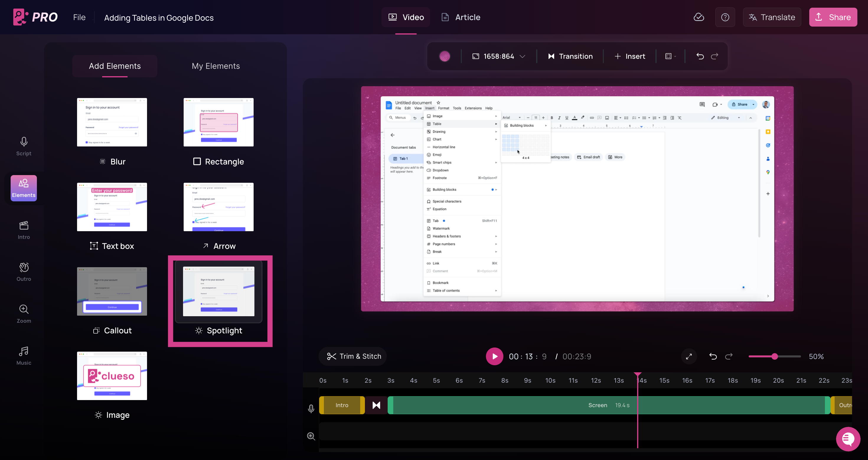Click the Share button
Image resolution: width=868 pixels, height=460 pixels.
pos(833,17)
